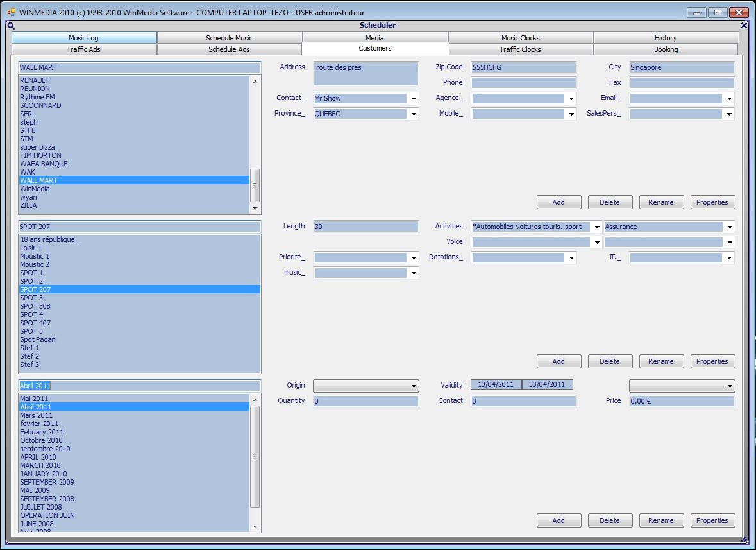Image resolution: width=756 pixels, height=550 pixels.
Task: Switch to the Traffic Clocks tab
Action: coord(520,49)
